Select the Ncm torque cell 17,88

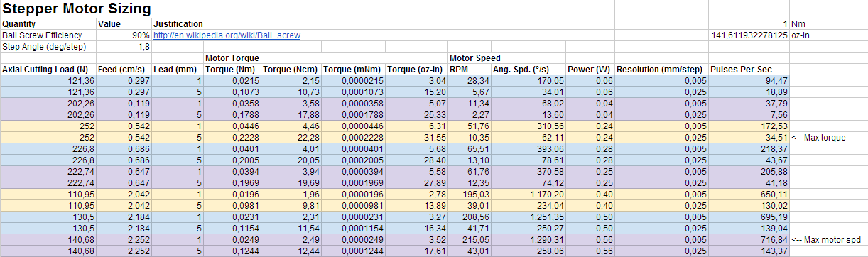coord(291,114)
